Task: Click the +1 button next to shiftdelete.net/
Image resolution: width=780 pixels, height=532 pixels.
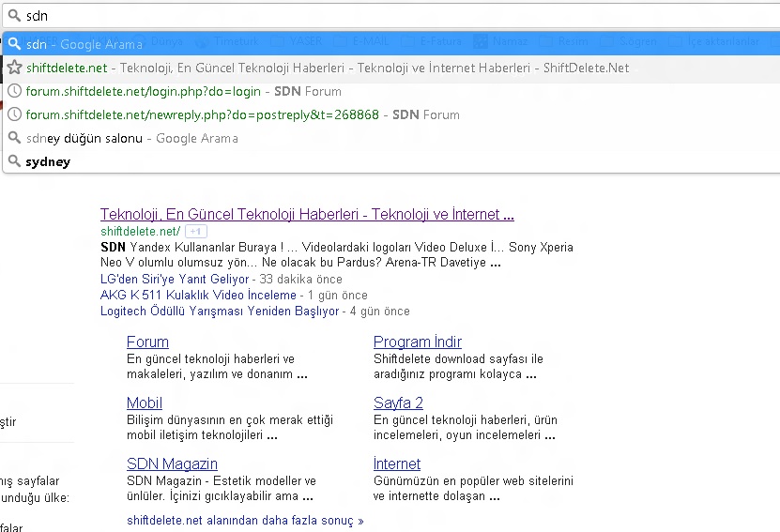Action: point(196,231)
